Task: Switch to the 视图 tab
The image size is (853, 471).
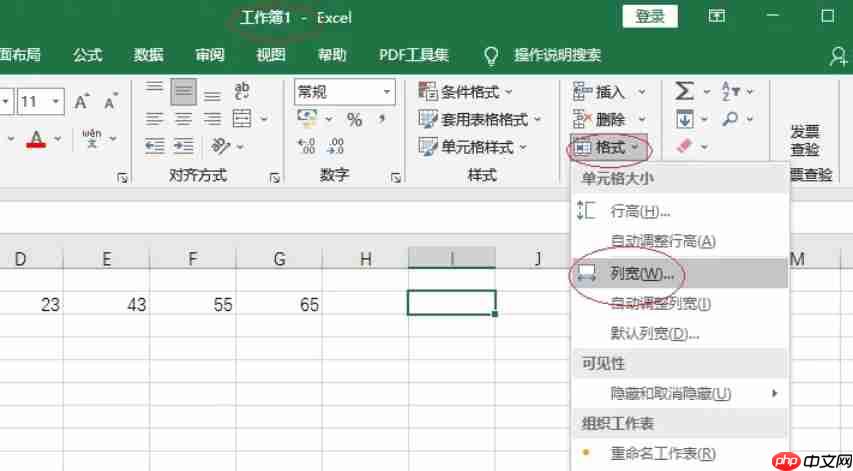Action: click(x=271, y=55)
